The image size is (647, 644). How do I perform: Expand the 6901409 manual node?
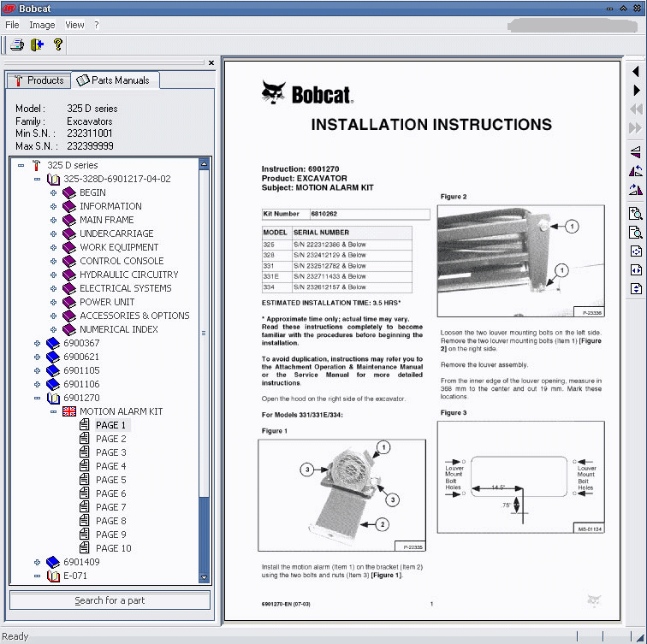pos(37,562)
